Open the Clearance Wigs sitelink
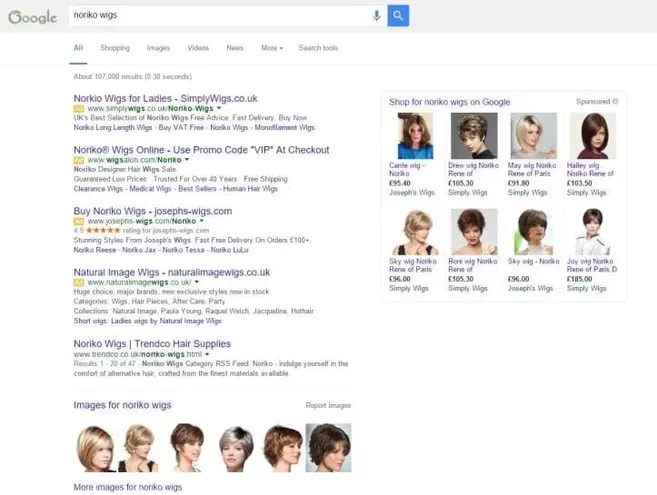The width and height of the screenshot is (657, 495). [x=98, y=189]
